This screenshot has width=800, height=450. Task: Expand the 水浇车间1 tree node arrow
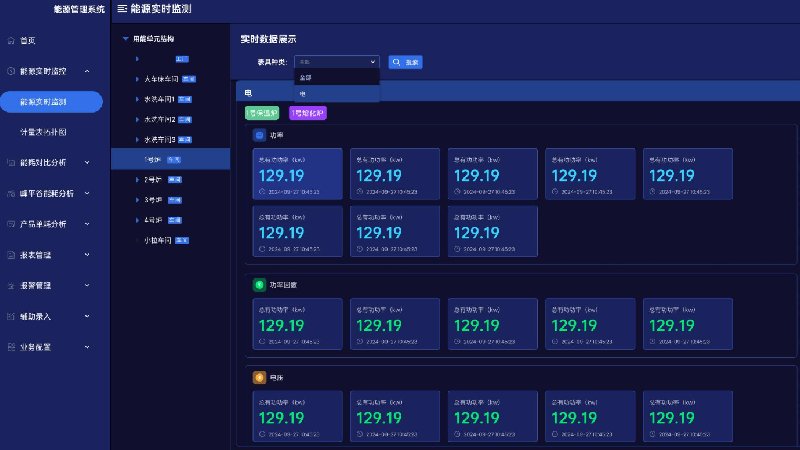point(137,99)
